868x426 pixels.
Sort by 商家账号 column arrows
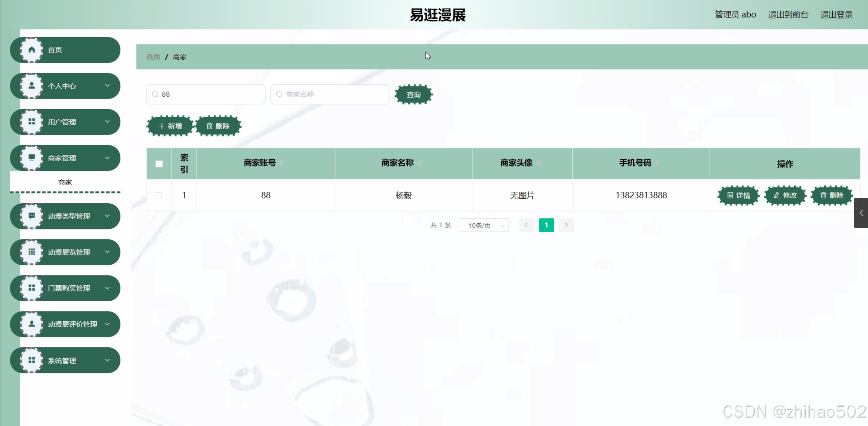pos(282,163)
